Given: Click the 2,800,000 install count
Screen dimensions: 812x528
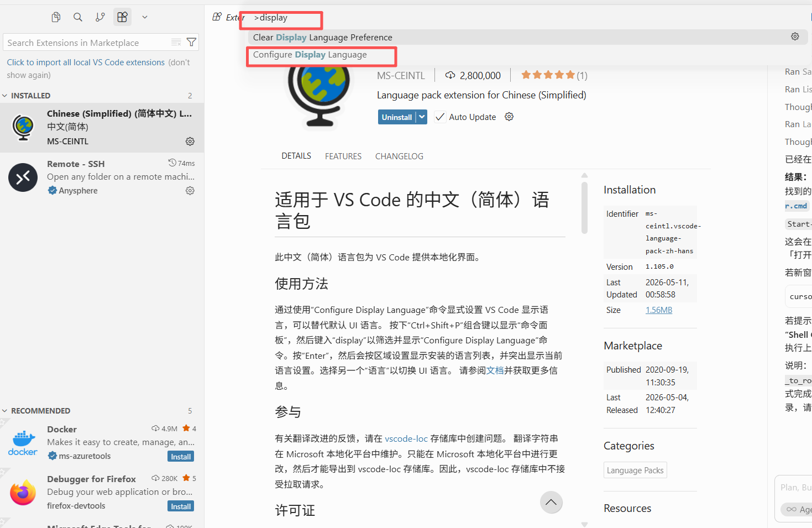Looking at the screenshot, I should pos(473,76).
